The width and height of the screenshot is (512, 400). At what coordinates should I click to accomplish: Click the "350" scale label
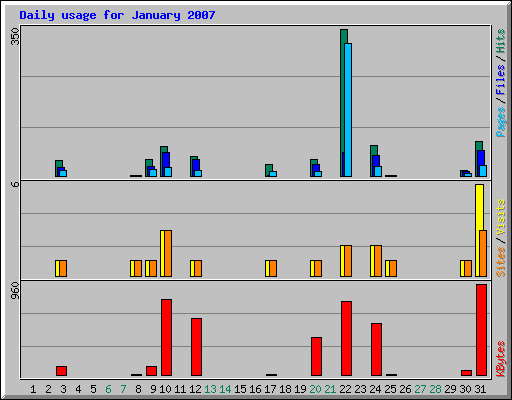[x=15, y=36]
